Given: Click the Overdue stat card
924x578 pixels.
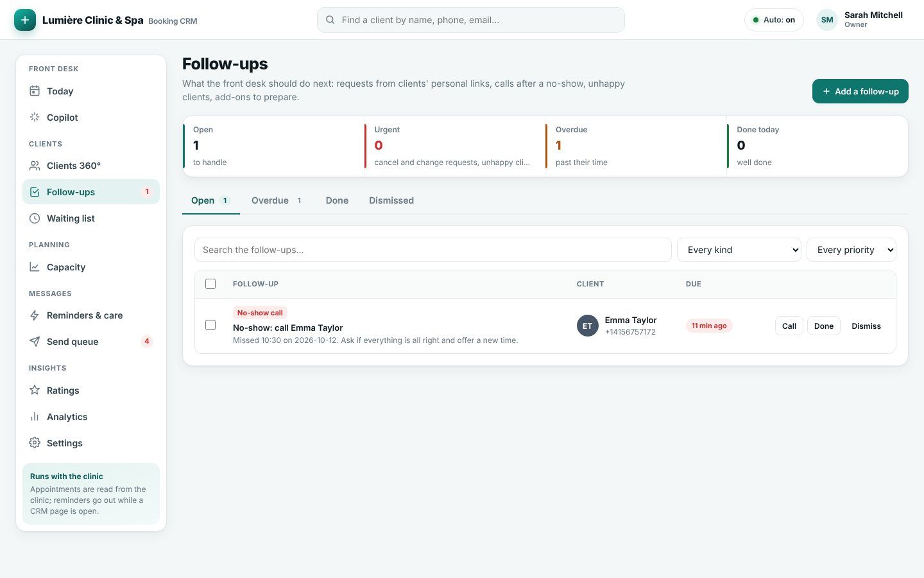Looking at the screenshot, I should click(x=636, y=146).
